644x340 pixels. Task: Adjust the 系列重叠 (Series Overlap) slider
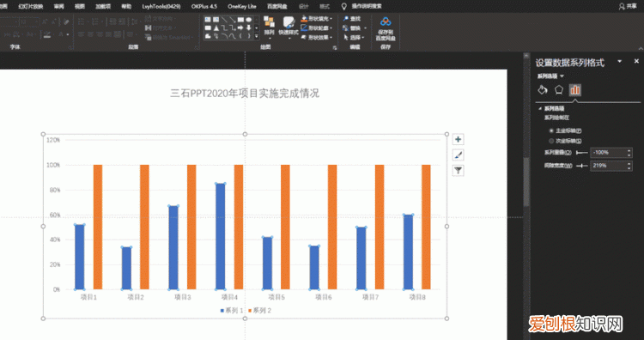[x=582, y=152]
